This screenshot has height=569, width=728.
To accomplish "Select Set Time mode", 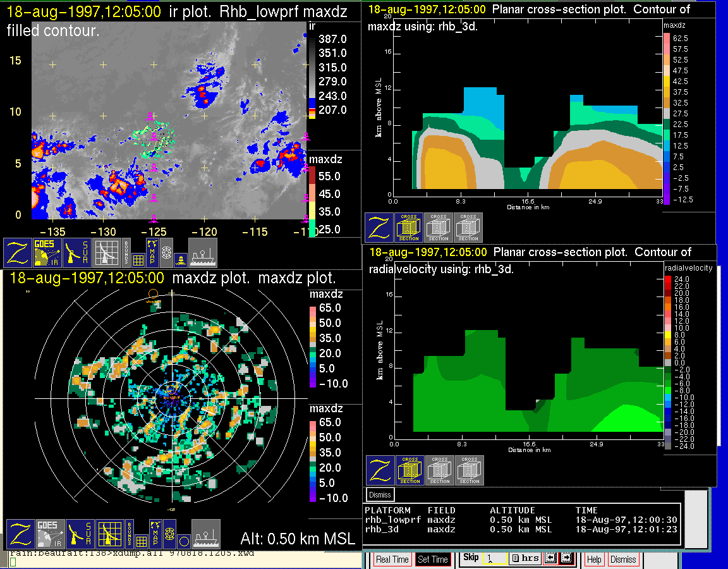I will pos(433,560).
